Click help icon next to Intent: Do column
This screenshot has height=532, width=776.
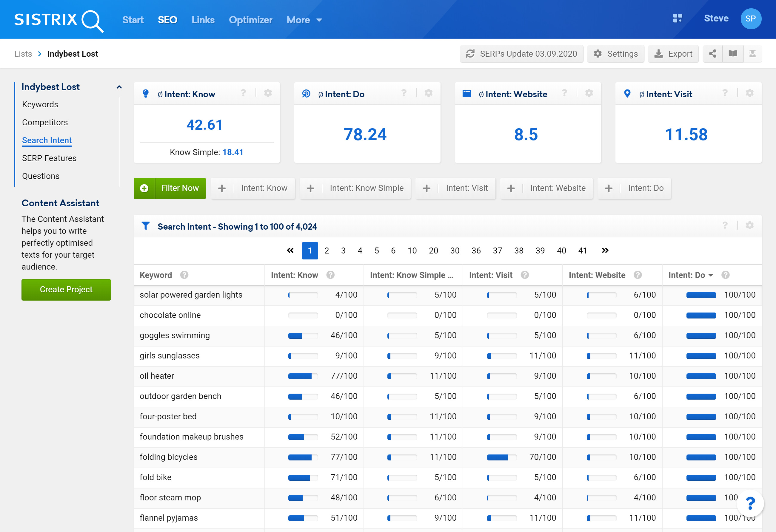point(725,275)
